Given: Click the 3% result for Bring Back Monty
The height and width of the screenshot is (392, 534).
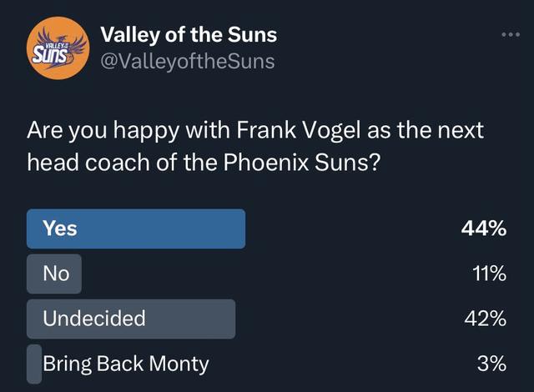Looking at the screenshot, I should click(491, 364).
